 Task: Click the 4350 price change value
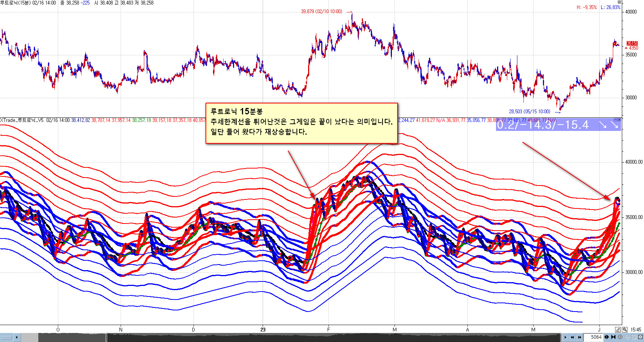633,48
